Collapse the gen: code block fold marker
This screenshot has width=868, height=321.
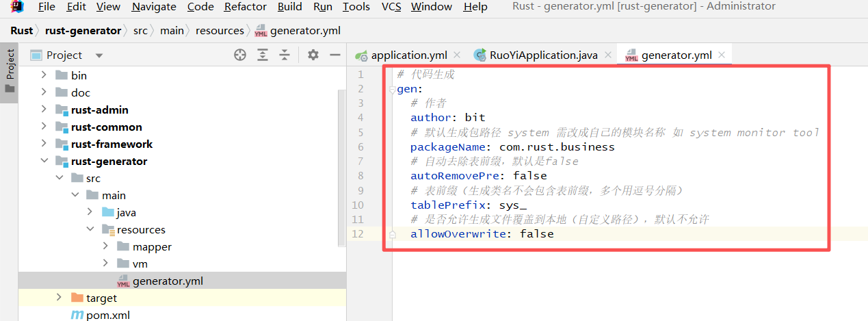point(392,90)
